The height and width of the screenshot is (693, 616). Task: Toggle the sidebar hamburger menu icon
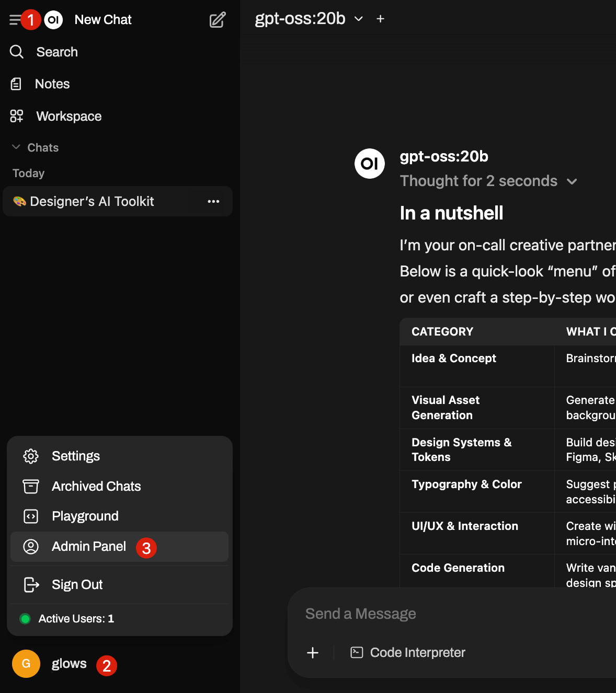coord(15,20)
